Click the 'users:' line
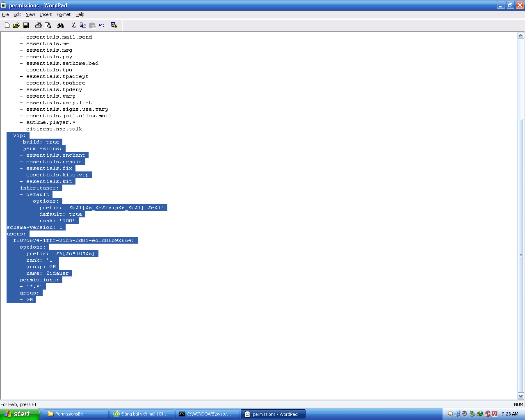Image resolution: width=525 pixels, height=420 pixels. pyautogui.click(x=16, y=234)
